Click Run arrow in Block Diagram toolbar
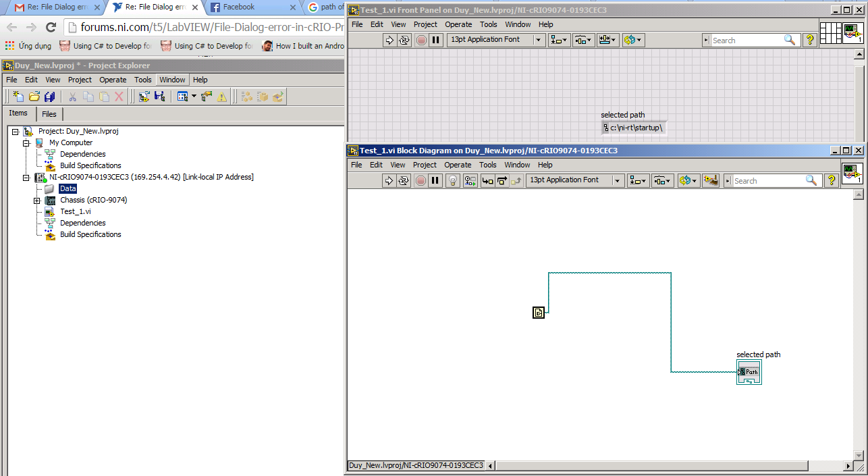The height and width of the screenshot is (476, 868). tap(389, 180)
